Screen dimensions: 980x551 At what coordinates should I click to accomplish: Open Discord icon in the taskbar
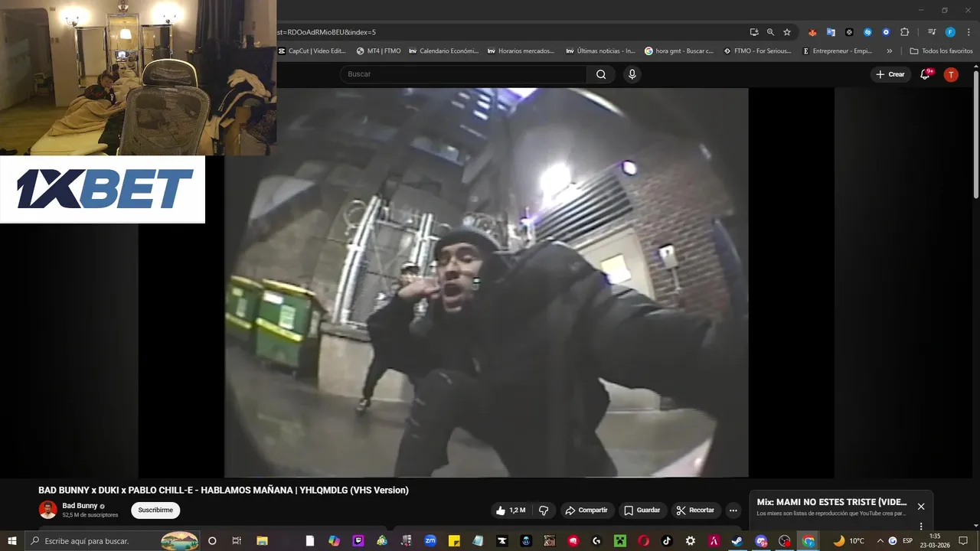(x=761, y=541)
